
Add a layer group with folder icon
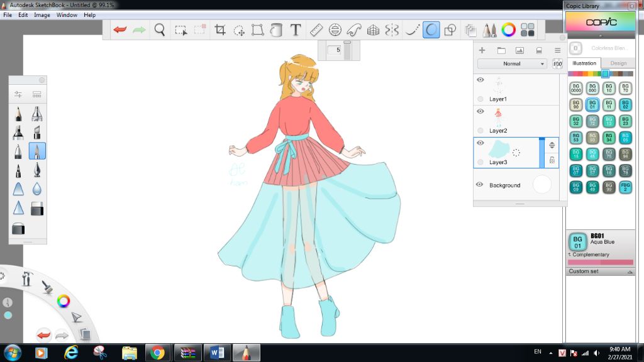[501, 50]
